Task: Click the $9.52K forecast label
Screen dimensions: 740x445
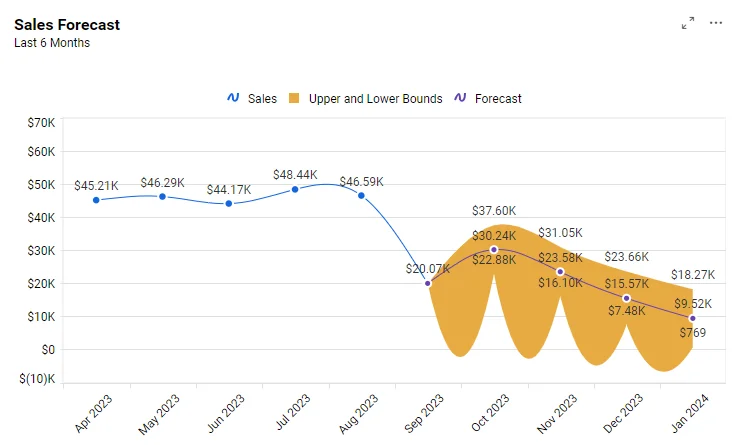Action: click(693, 304)
